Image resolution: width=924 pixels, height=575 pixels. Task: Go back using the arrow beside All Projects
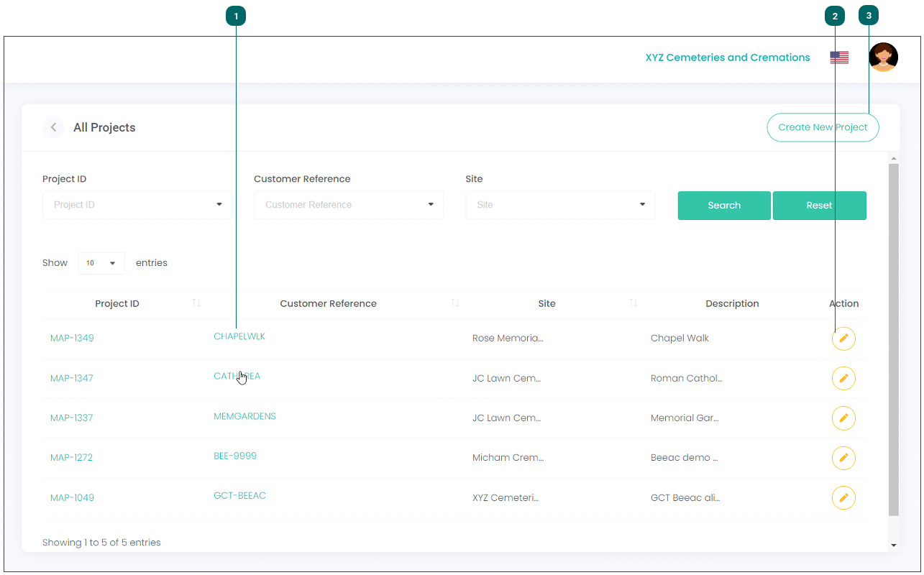point(53,127)
